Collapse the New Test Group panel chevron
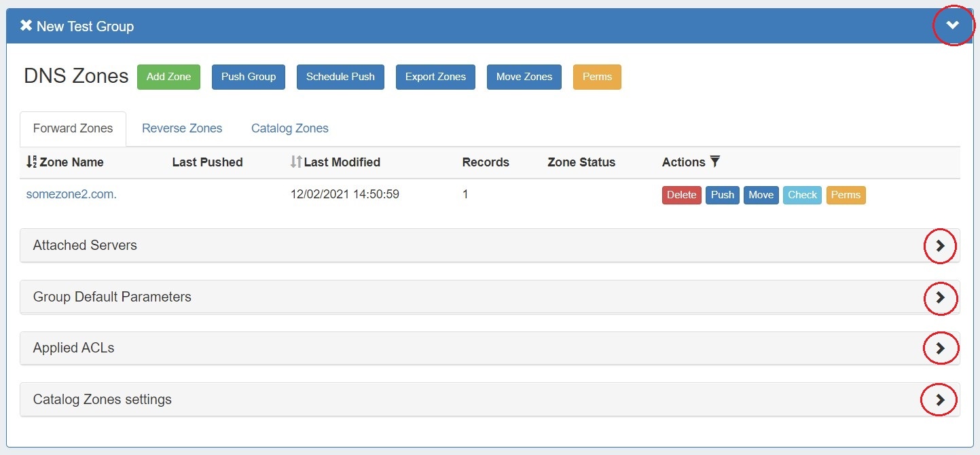This screenshot has height=455, width=980. (953, 26)
